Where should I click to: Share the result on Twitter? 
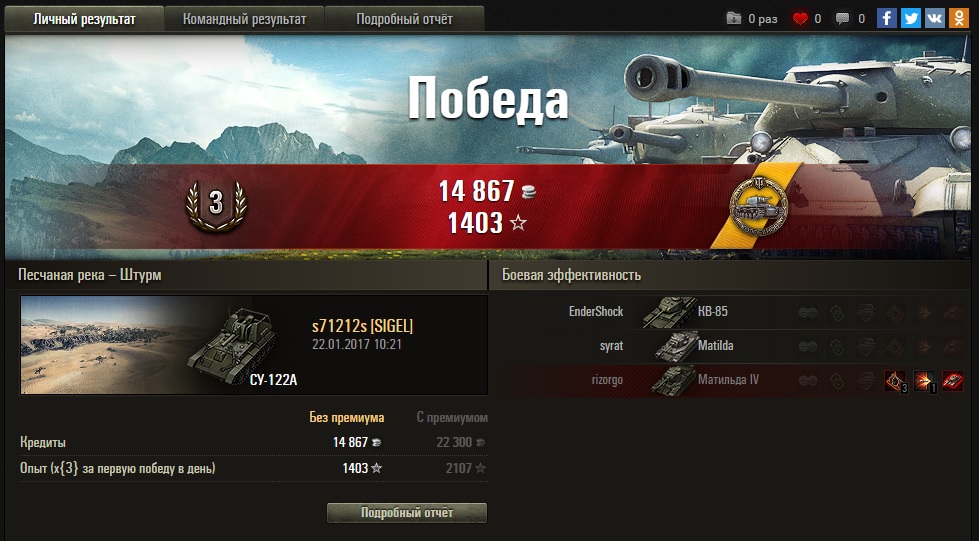910,18
